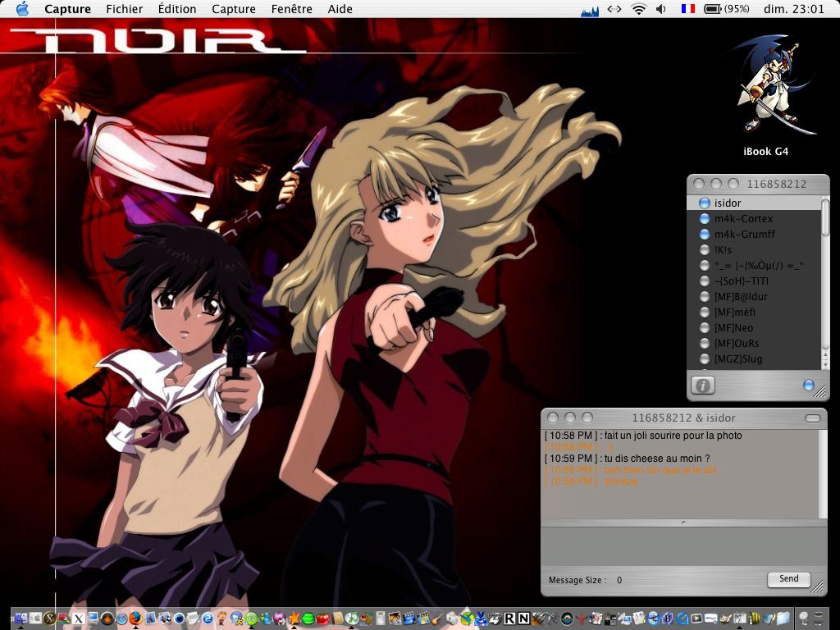
Task: Open the bold Capture application menu
Action: [67, 8]
